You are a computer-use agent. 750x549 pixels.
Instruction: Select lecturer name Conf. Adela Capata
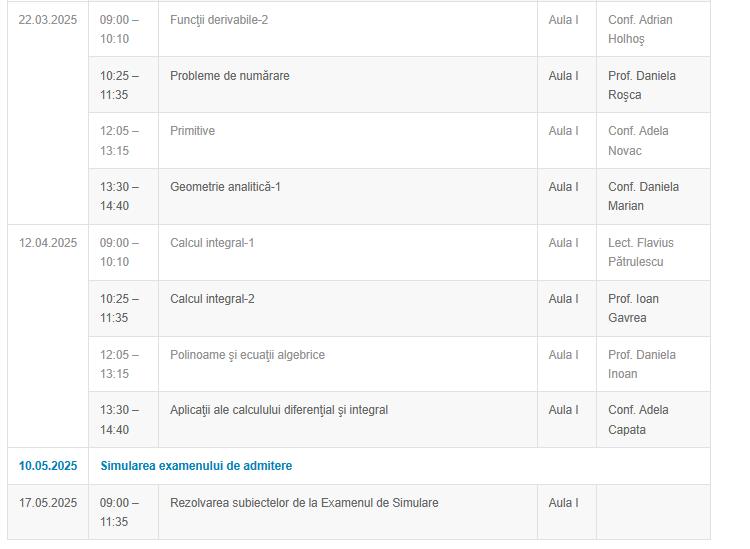[x=638, y=420]
